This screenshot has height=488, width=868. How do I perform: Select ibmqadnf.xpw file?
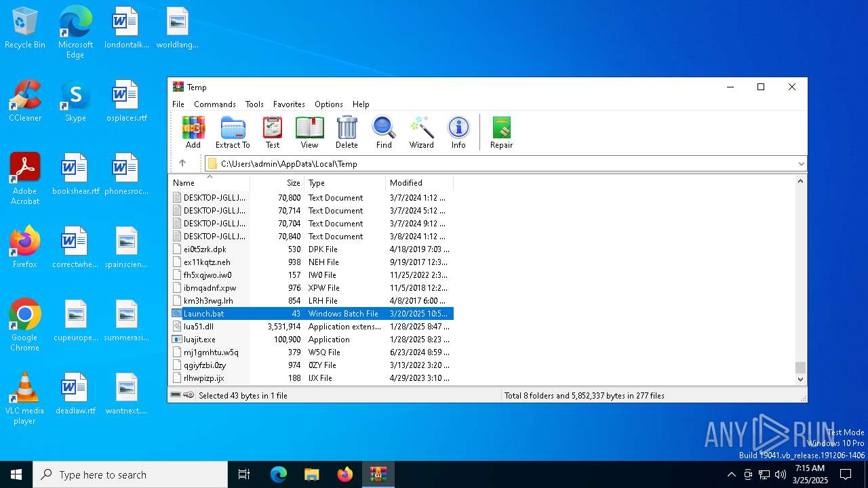pyautogui.click(x=210, y=288)
